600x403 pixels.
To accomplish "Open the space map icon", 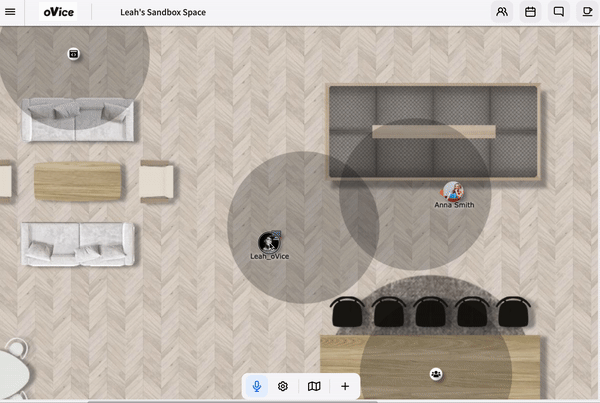I will coord(314,386).
